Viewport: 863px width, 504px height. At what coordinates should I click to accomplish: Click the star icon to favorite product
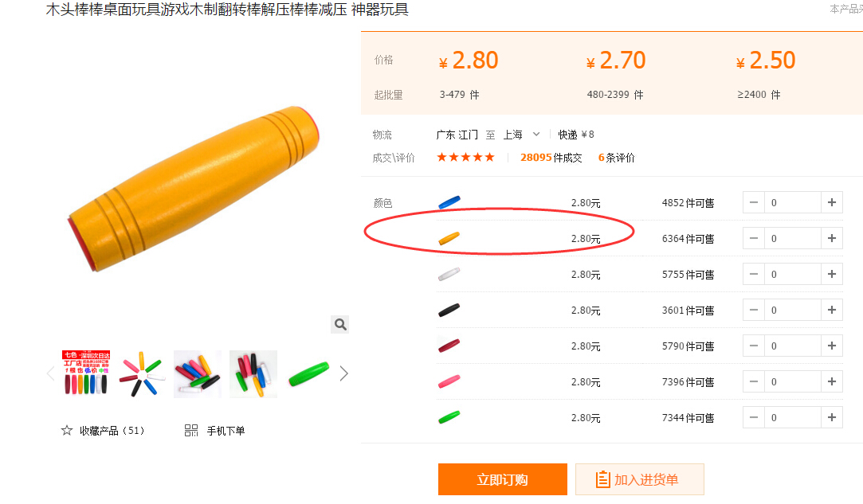pyautogui.click(x=67, y=431)
